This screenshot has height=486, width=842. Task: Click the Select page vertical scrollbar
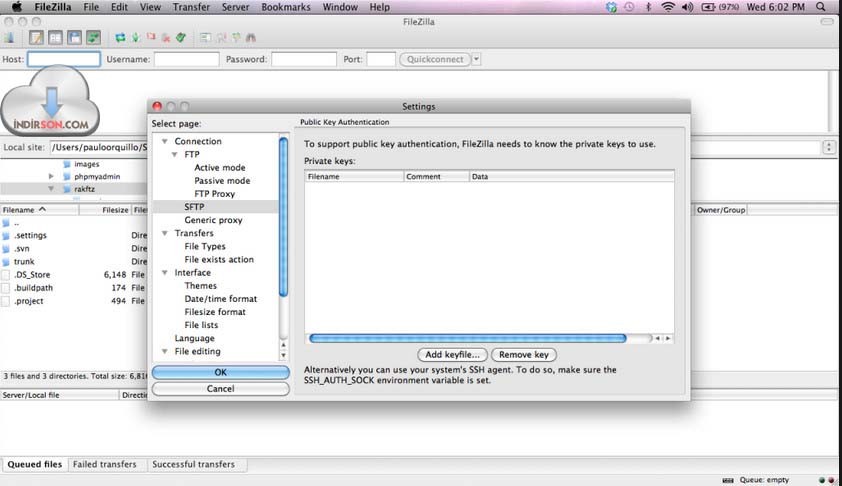click(284, 216)
